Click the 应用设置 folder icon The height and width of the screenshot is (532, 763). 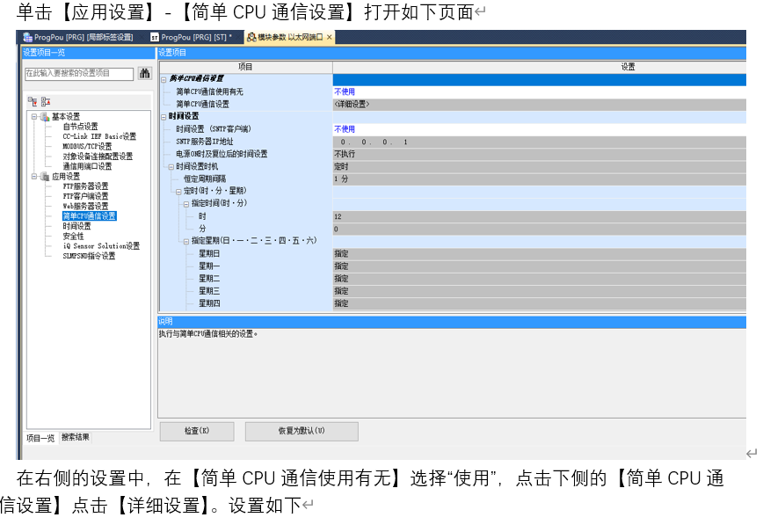pos(44,176)
